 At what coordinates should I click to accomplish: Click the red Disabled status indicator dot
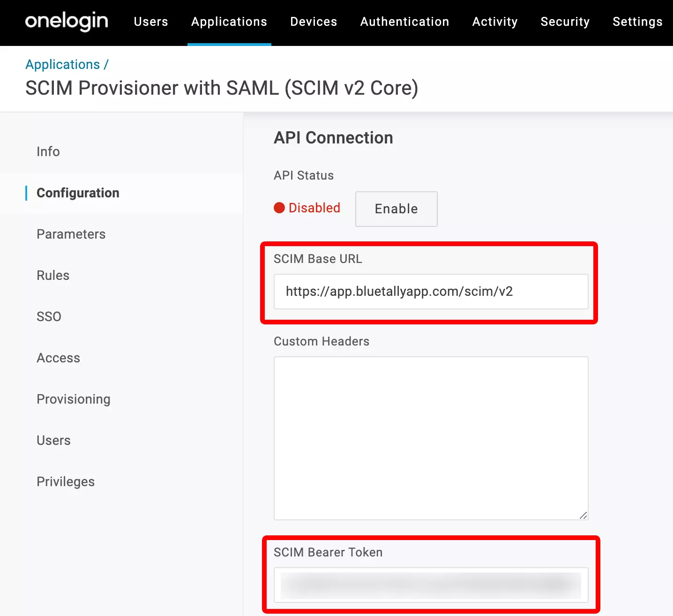point(279,208)
